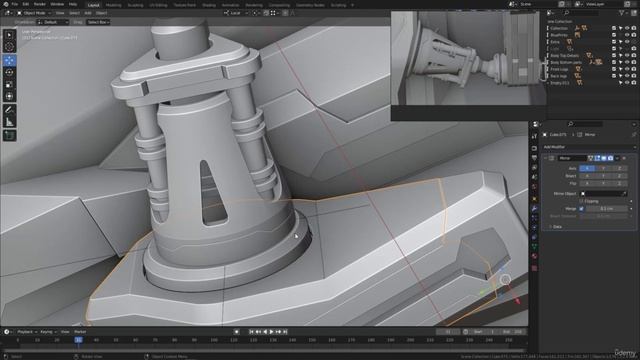Open the Playback dropdown in timeline

pyautogui.click(x=27, y=332)
